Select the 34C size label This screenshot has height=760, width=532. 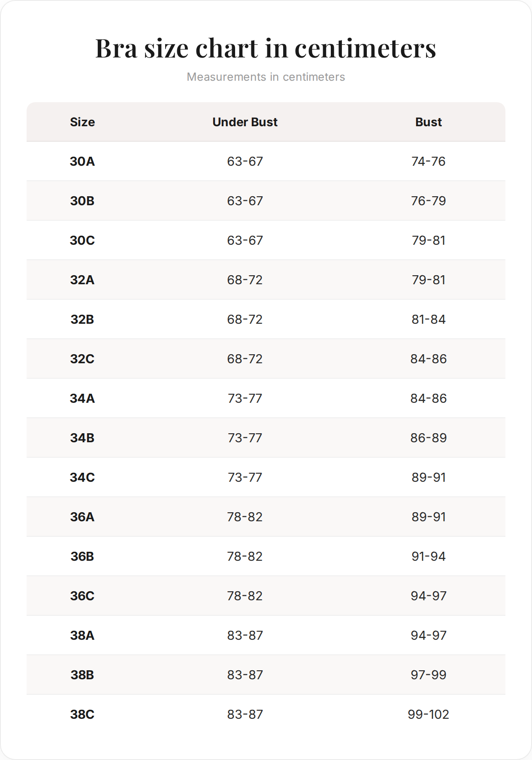[82, 477]
